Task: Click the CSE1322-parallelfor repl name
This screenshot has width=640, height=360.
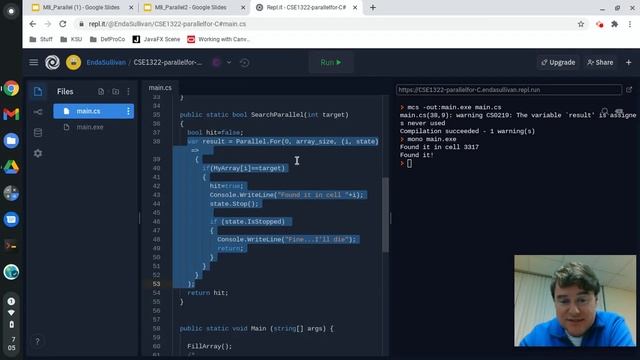Action: [167, 62]
